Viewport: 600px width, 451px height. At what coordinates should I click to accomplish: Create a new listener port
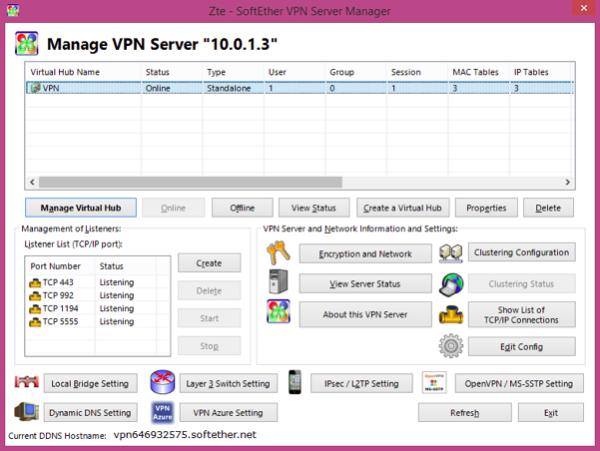209,263
